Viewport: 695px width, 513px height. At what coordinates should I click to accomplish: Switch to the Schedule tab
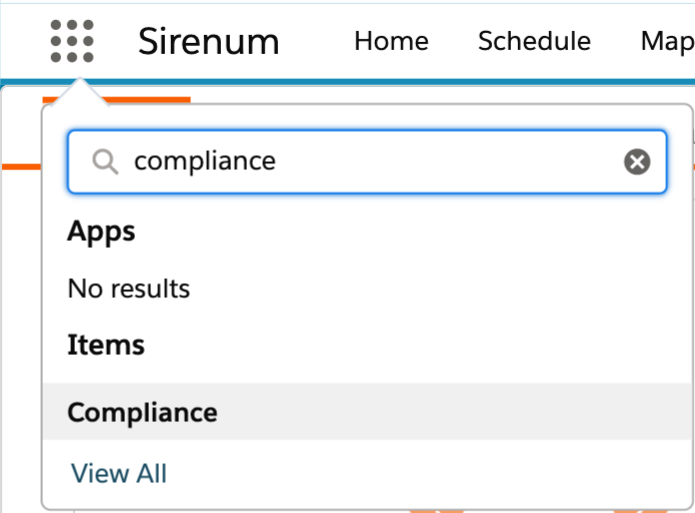pyautogui.click(x=534, y=41)
